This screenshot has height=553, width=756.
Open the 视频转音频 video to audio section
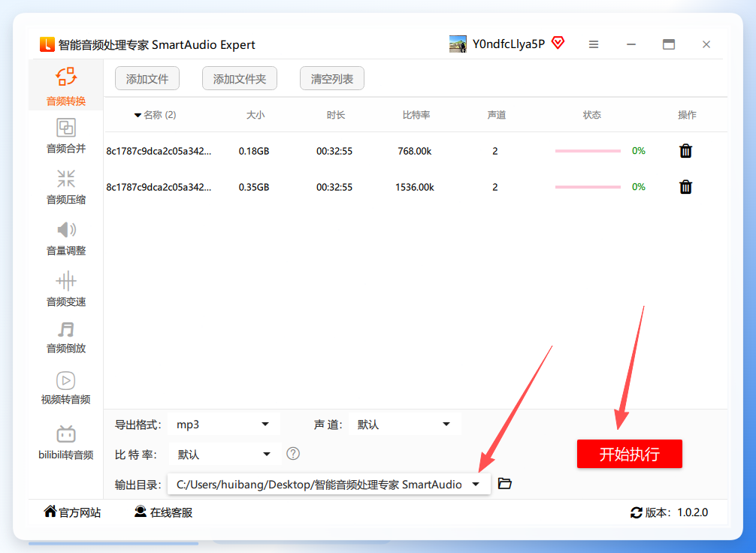66,388
